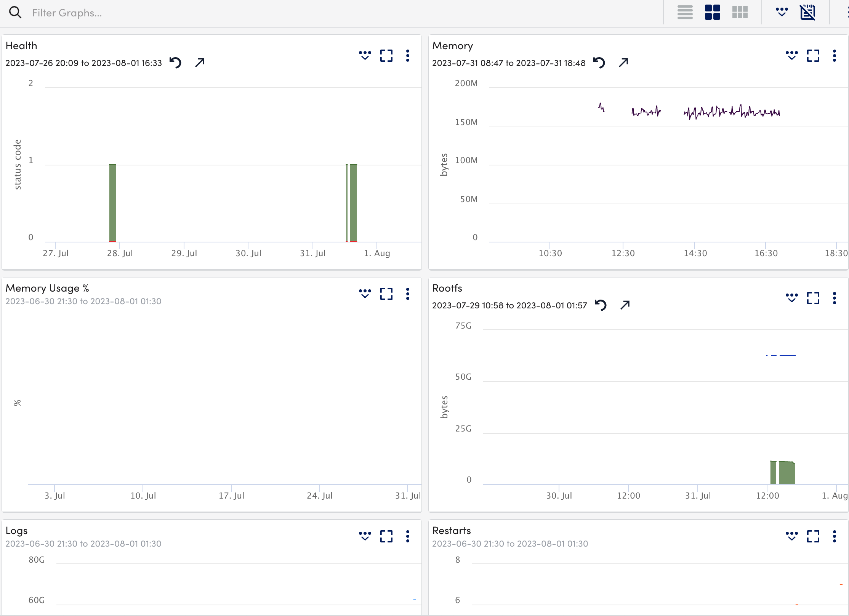Viewport: 849px width, 616px height.
Task: Open Rootfs graph via arrow icon
Action: [x=625, y=305]
